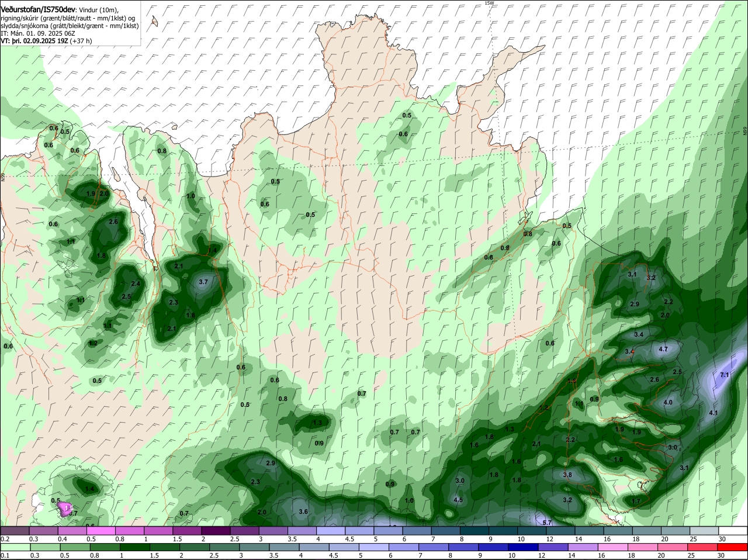Click the 4.1 precipitation value on the map

point(713,413)
